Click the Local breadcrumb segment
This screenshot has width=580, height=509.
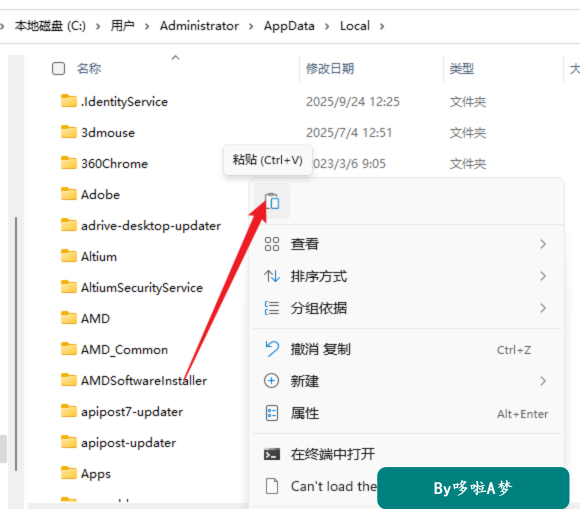[355, 26]
